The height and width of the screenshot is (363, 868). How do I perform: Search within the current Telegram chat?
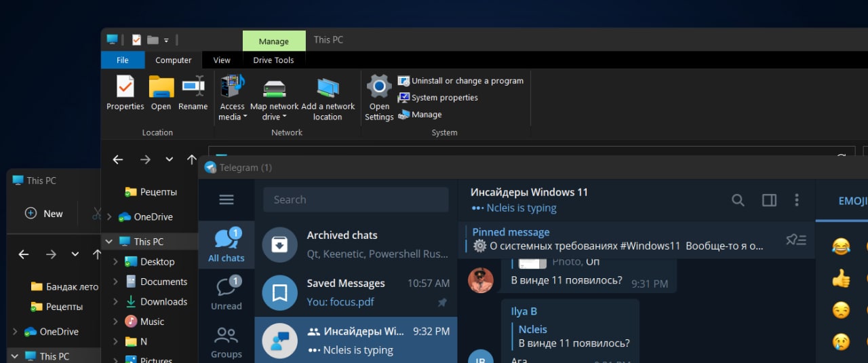(738, 200)
